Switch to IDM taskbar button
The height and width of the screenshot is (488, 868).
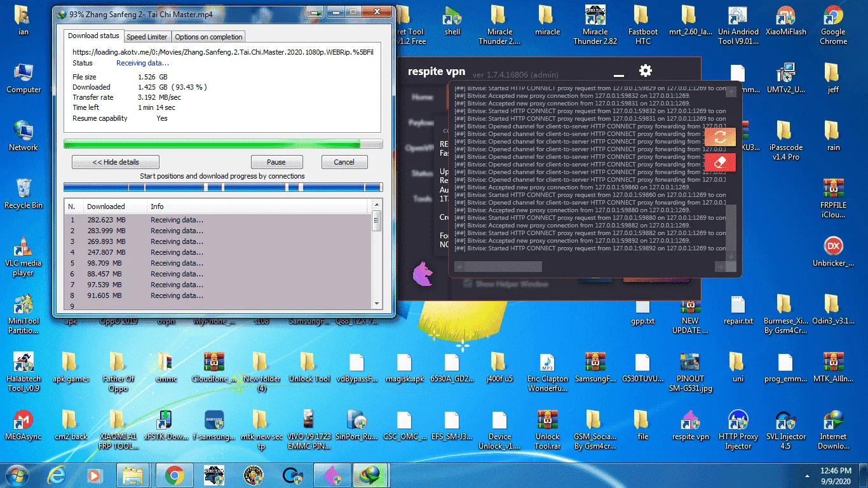click(x=369, y=475)
